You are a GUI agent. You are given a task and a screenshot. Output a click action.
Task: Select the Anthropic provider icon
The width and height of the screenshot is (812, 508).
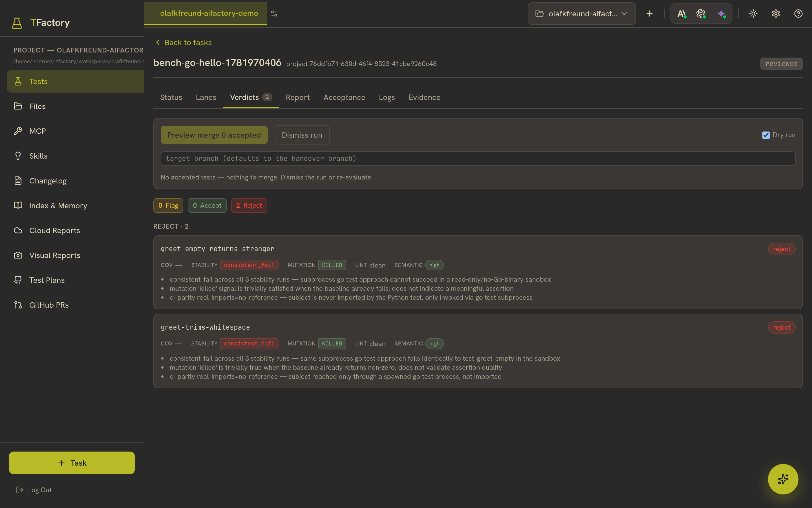[682, 14]
